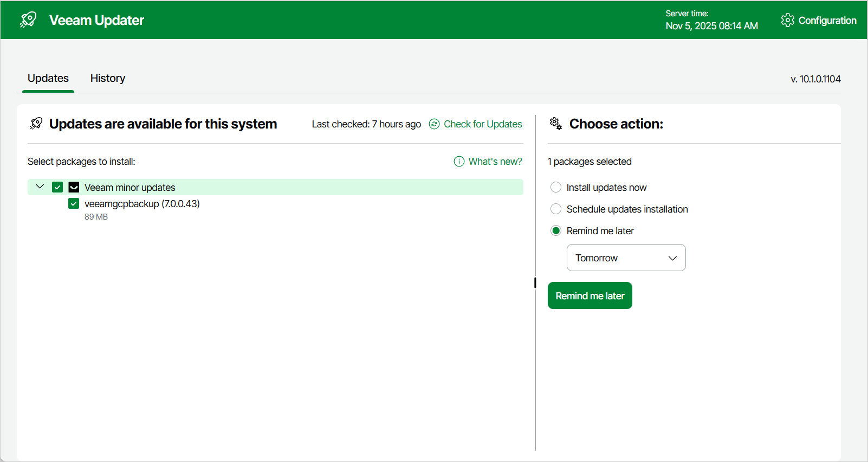Select the Remind me later radio button
Viewport: 868px width, 462px height.
coord(556,230)
